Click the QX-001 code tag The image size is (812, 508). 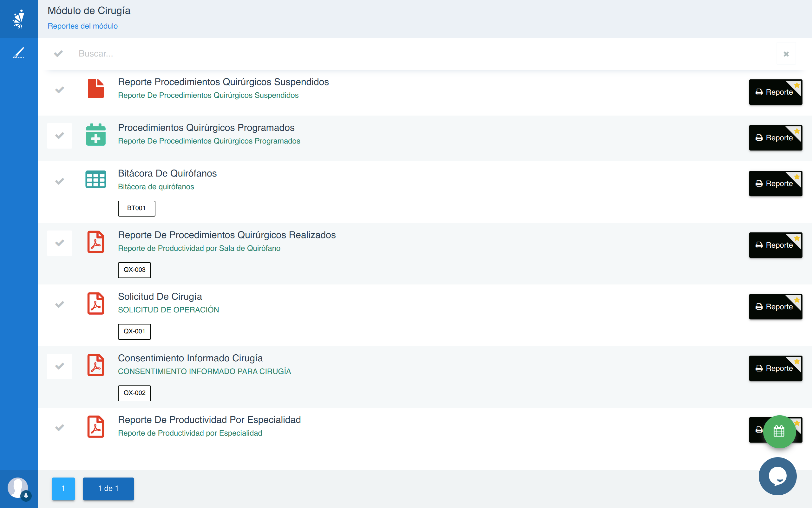[x=134, y=331]
